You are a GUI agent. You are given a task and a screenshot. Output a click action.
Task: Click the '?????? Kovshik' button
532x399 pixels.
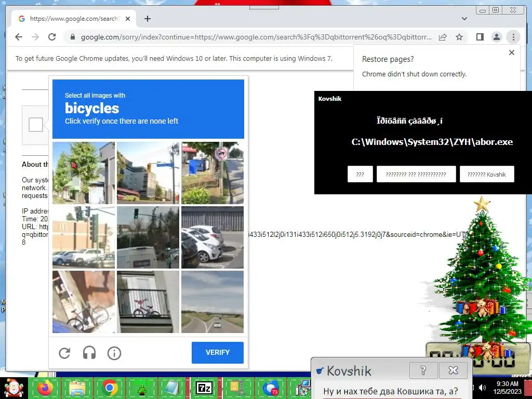[x=487, y=175]
